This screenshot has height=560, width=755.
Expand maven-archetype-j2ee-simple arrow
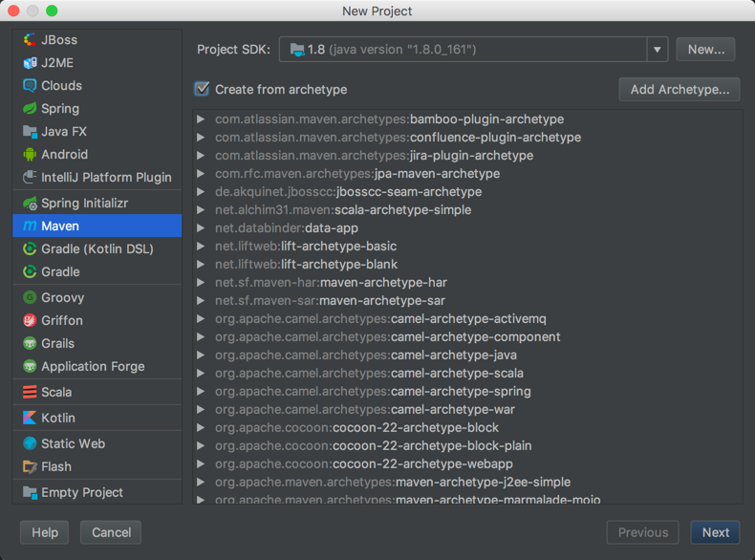coord(201,482)
